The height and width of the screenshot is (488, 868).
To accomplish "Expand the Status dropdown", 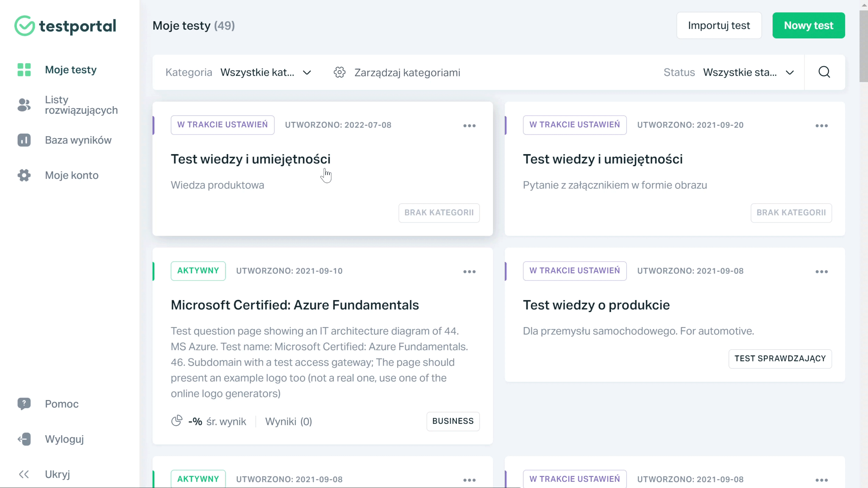I will point(749,72).
